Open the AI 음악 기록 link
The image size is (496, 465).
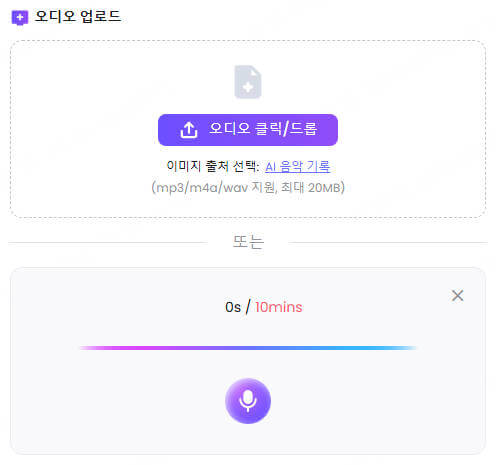tap(297, 166)
